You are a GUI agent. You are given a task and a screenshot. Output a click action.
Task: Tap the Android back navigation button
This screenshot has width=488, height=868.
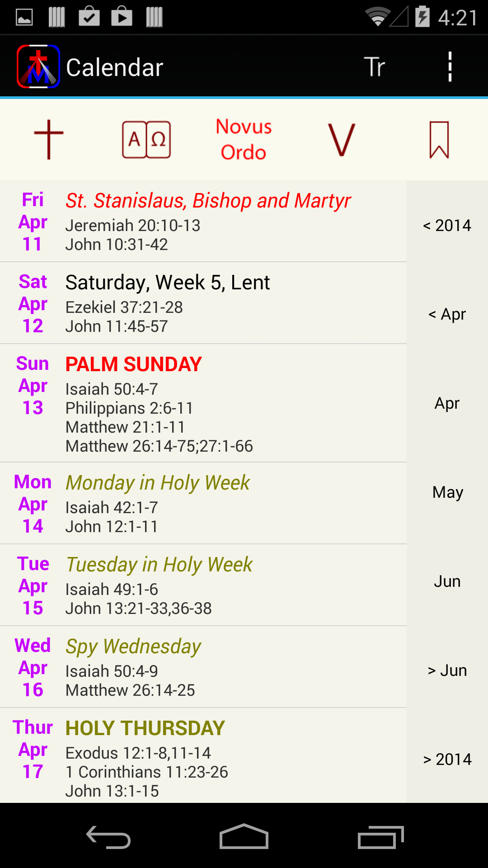tap(108, 837)
